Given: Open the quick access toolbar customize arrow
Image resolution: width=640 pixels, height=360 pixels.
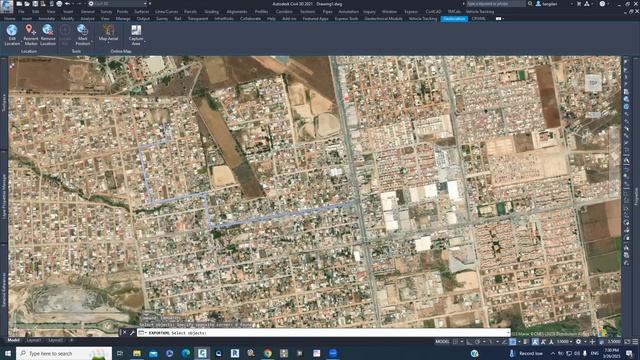Looking at the screenshot, I should pos(150,4).
